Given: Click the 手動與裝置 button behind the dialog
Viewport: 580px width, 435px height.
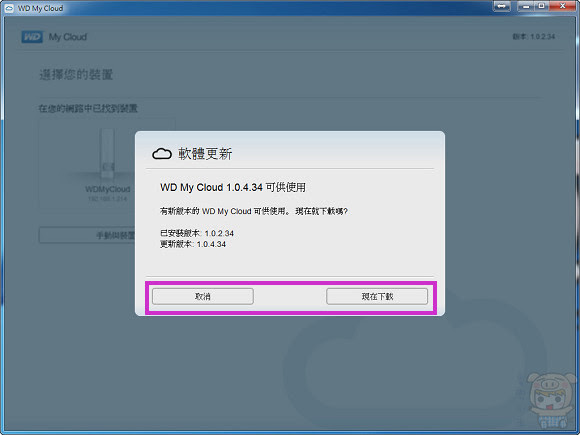Looking at the screenshot, I should point(87,235).
